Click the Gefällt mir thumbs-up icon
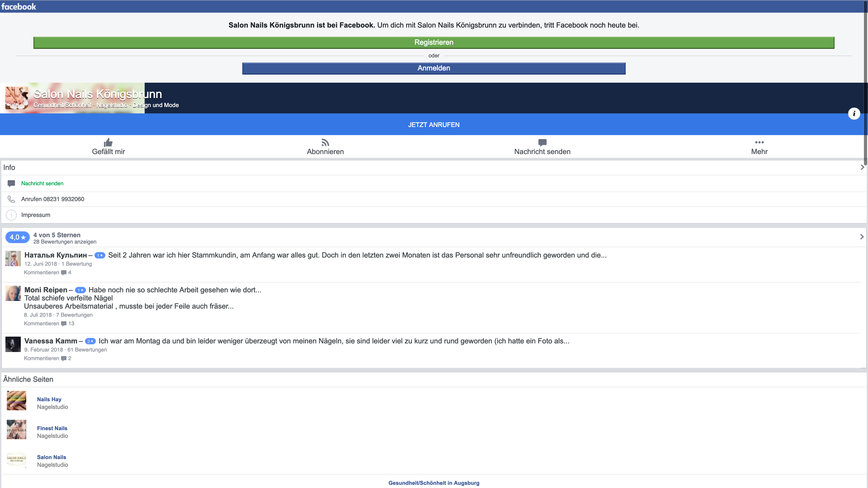Viewport: 868px width, 488px height. tap(108, 142)
